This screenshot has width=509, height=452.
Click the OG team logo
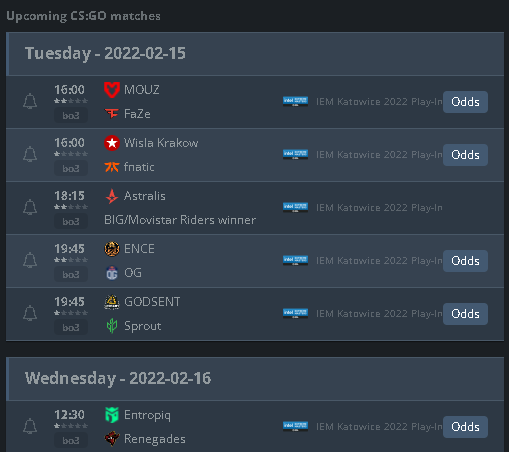[112, 273]
